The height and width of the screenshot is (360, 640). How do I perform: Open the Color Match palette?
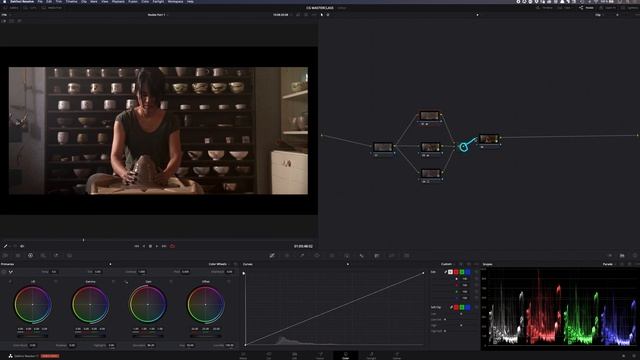point(18,256)
